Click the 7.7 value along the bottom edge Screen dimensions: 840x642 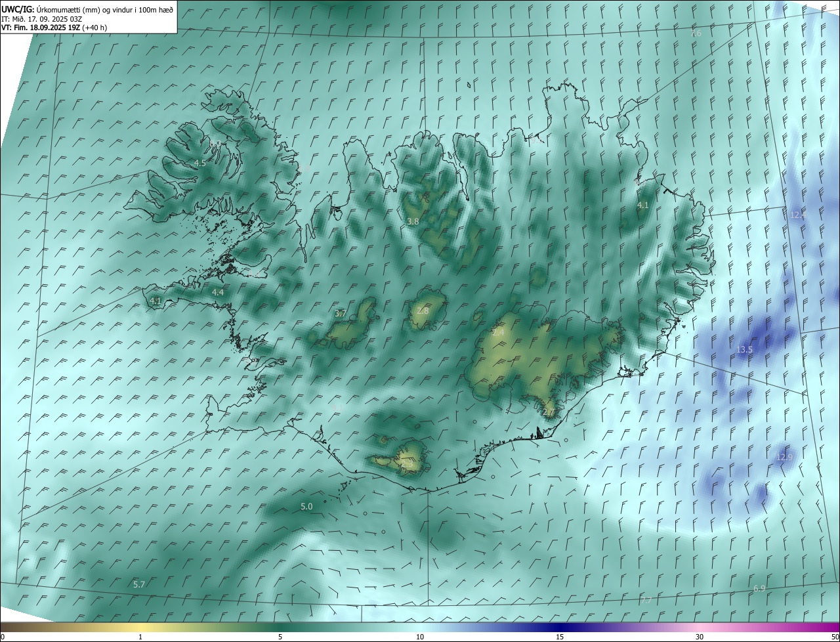click(x=646, y=601)
